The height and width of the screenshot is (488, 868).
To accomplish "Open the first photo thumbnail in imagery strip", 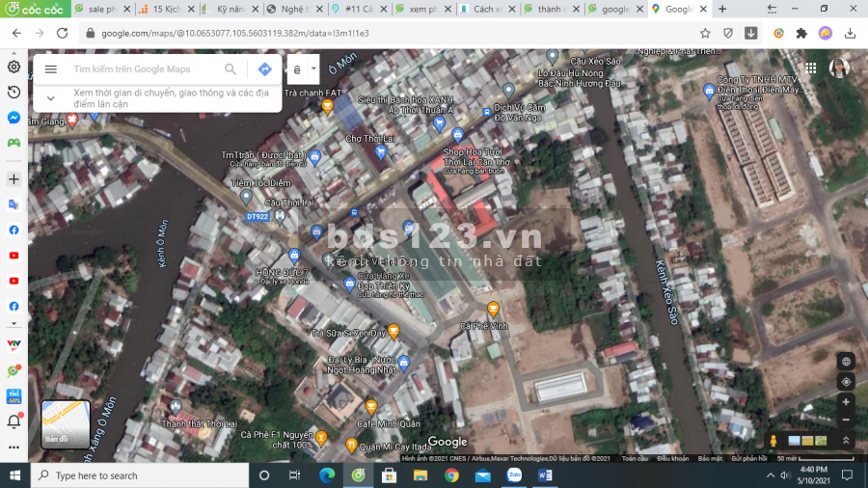I will point(795,441).
